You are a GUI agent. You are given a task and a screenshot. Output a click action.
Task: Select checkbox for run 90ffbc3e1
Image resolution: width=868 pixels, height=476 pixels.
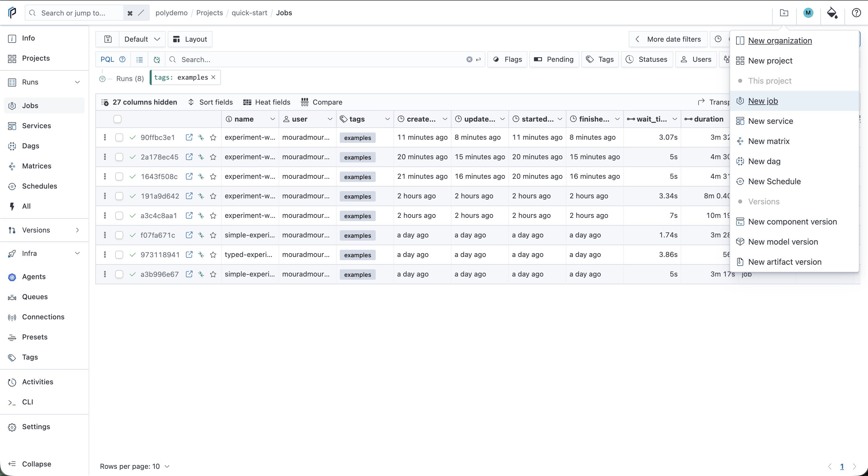(119, 137)
